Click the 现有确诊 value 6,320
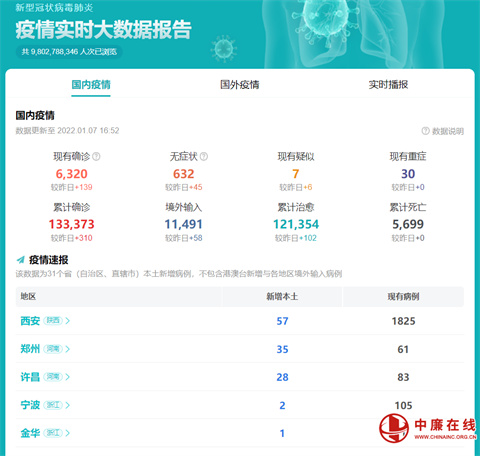Image resolution: width=480 pixels, height=456 pixels. (x=71, y=174)
